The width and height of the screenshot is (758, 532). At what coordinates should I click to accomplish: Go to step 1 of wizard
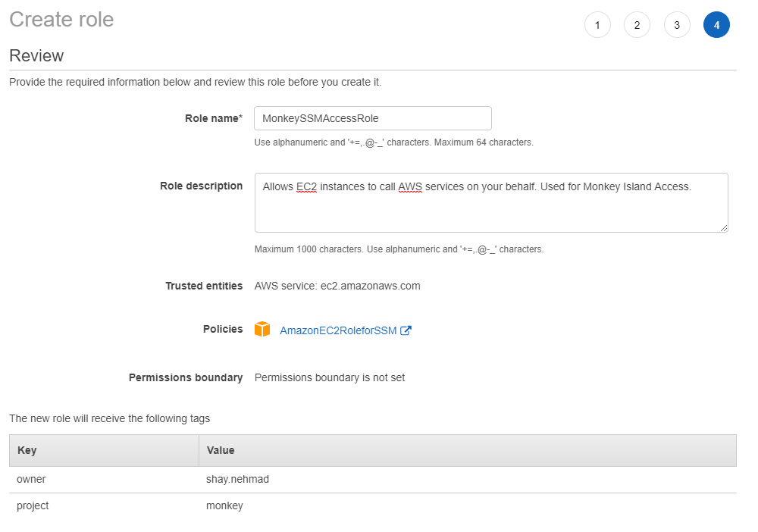(597, 25)
